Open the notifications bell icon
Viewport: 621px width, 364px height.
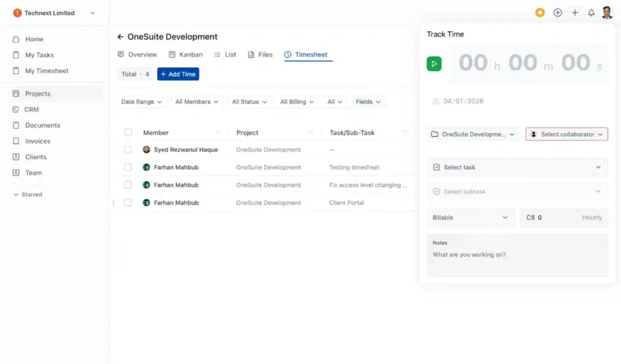[591, 12]
